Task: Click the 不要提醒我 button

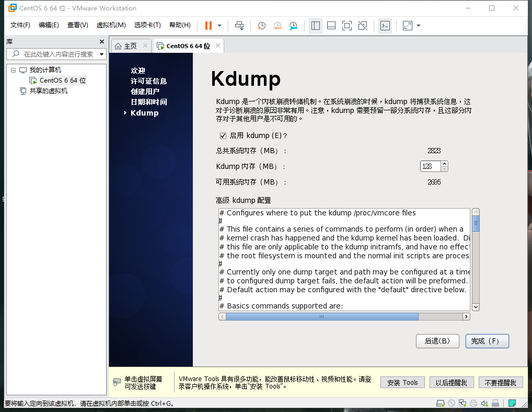Action: coord(501,383)
